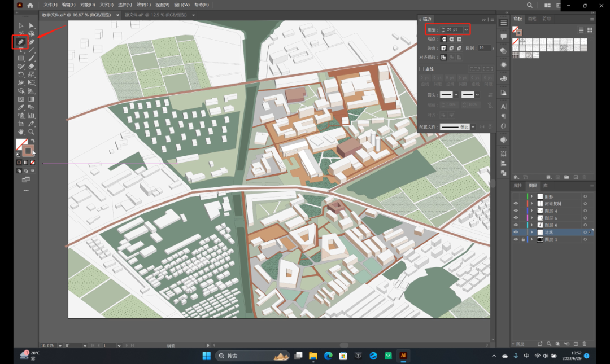Choose the round join corner option
Viewport: 610px width, 364px height.
coord(451,48)
